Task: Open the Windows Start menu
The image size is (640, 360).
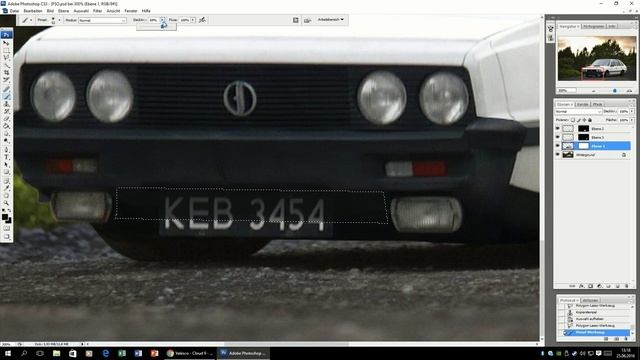Action: coord(7,353)
